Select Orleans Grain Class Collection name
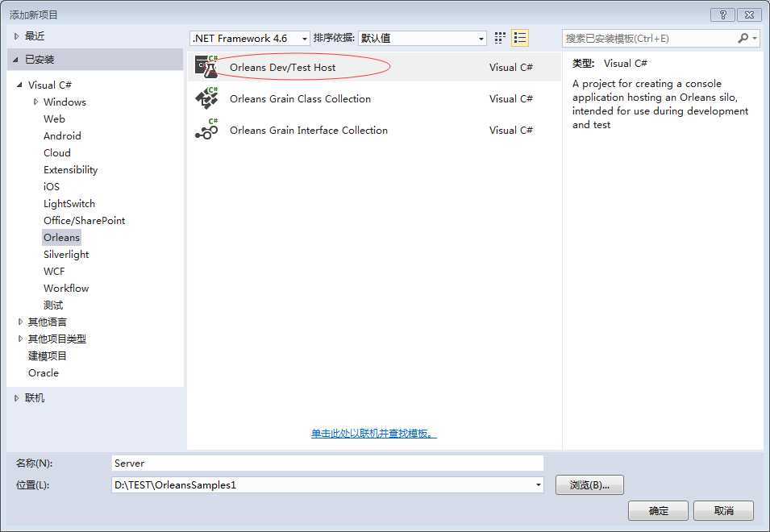Viewport: 770px width, 532px height. (300, 98)
